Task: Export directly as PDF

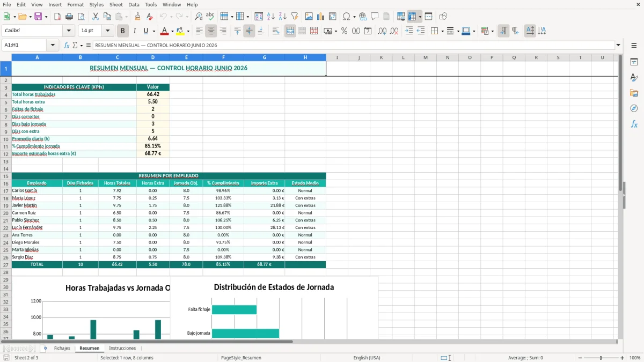Action: pos(57,17)
